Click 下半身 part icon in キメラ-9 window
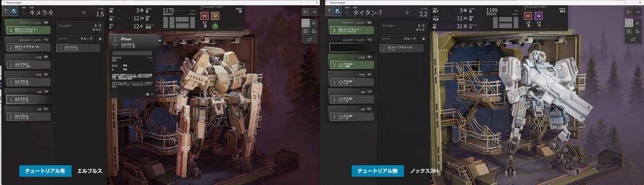The width and height of the screenshot is (644, 185). coord(46,74)
